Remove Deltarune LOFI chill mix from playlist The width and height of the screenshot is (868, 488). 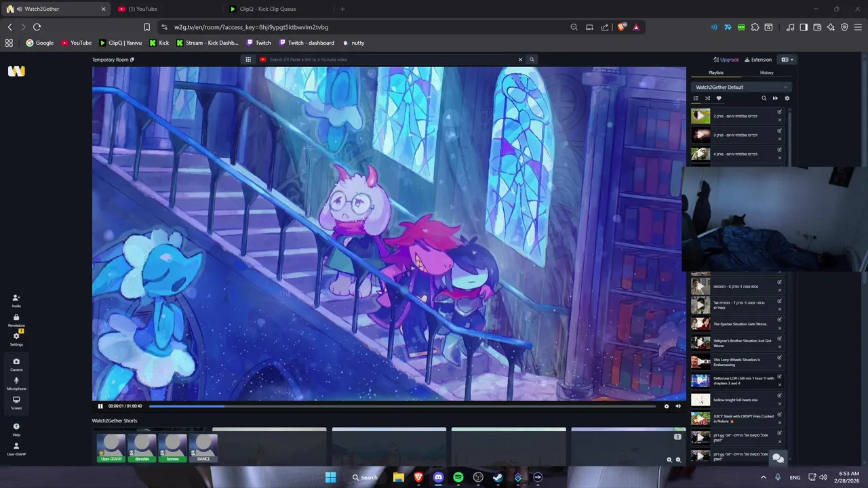coord(780,385)
